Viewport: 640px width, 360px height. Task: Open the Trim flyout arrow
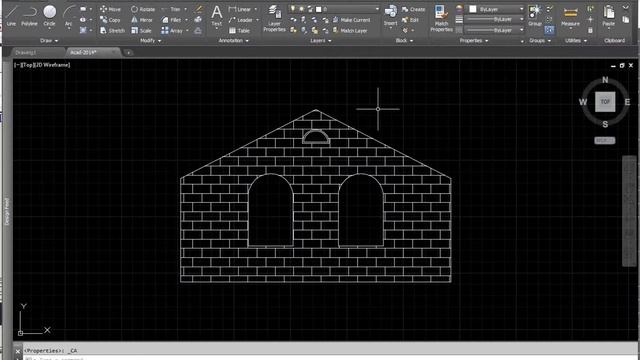pos(185,9)
